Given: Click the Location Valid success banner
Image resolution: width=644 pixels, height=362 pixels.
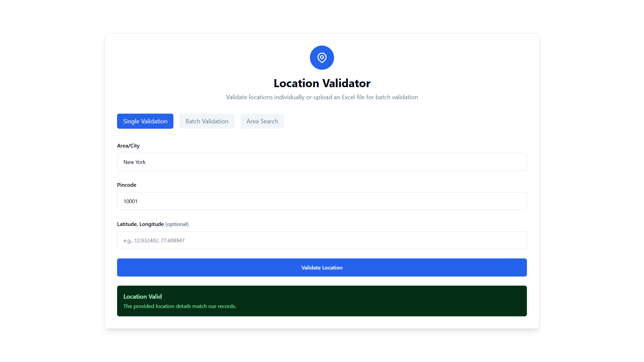Looking at the screenshot, I should (322, 301).
